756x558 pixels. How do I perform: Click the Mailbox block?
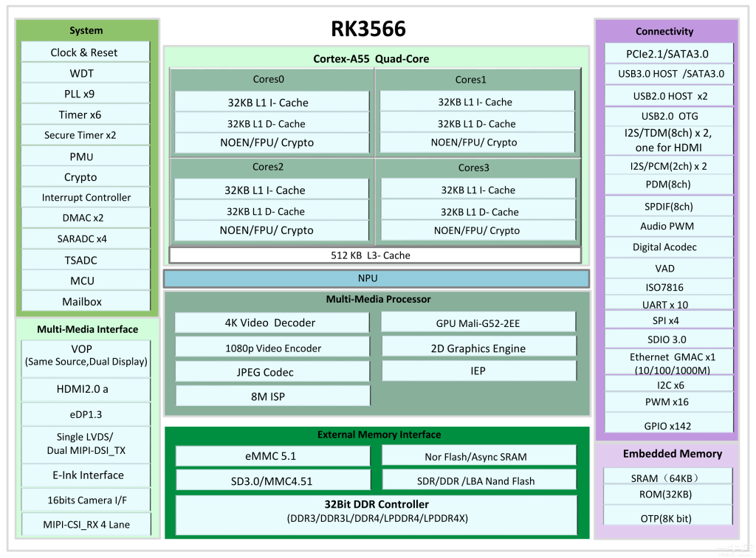tap(86, 302)
